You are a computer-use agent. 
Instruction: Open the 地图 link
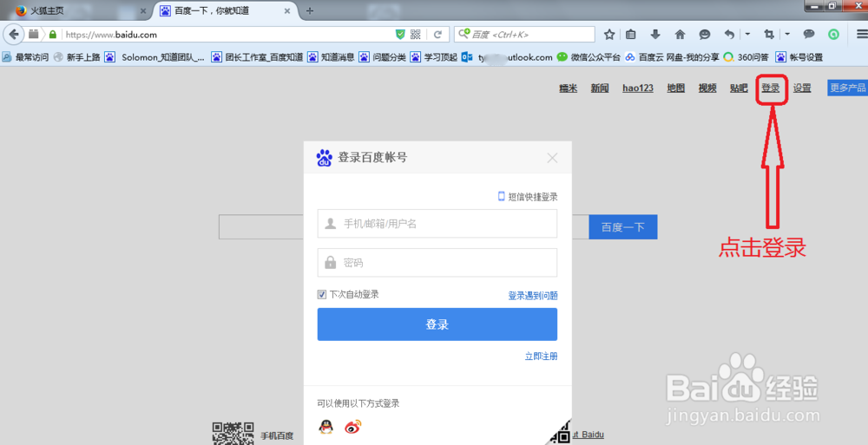click(675, 88)
